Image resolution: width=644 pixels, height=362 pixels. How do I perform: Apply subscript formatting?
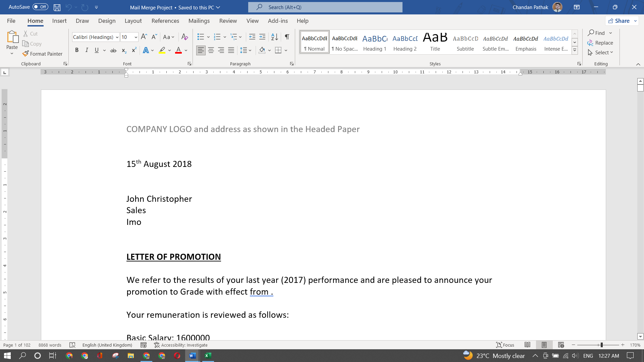pos(124,50)
